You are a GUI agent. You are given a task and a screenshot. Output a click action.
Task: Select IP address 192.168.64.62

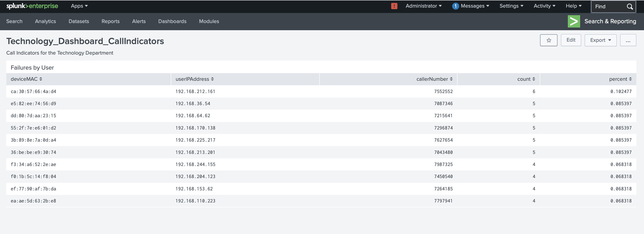pyautogui.click(x=193, y=116)
